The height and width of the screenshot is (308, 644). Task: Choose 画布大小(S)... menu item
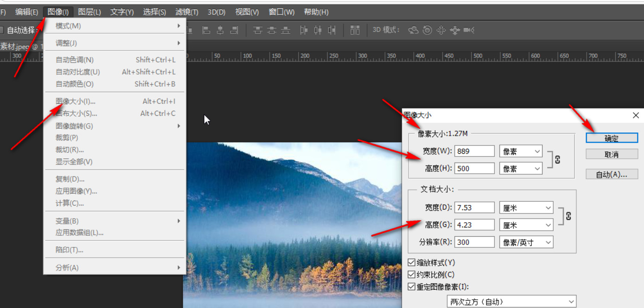(x=114, y=113)
